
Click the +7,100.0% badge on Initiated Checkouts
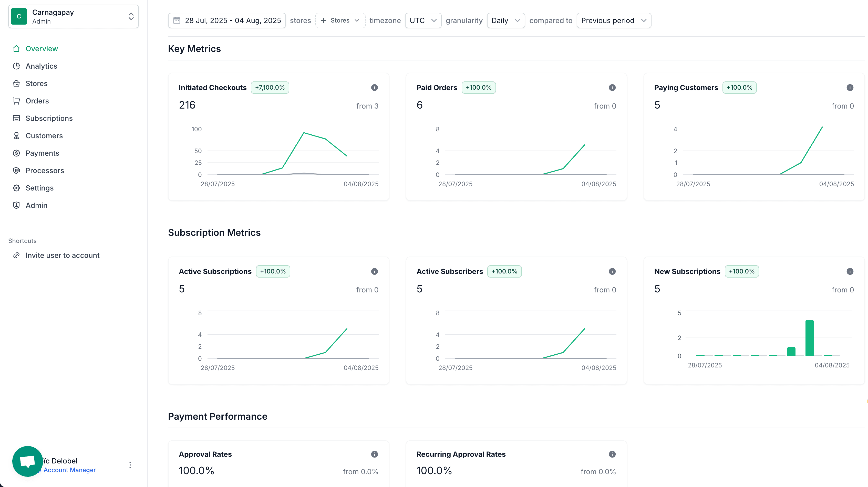[270, 88]
